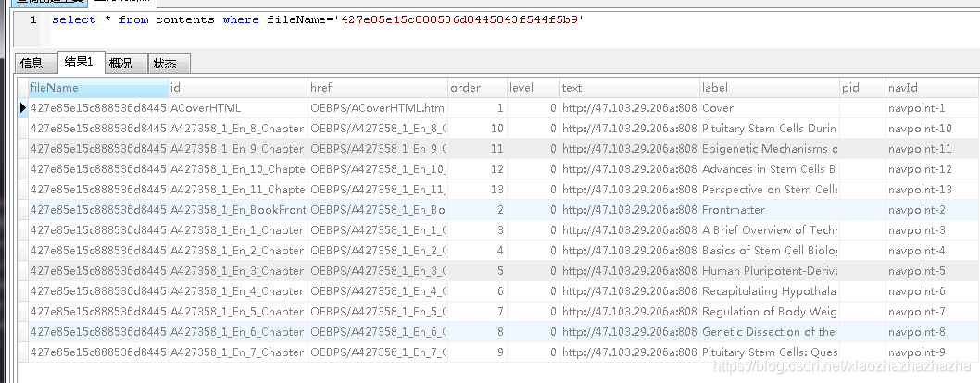The width and height of the screenshot is (980, 383).
Task: Select the A427358_1_En_5_Chapter id cell
Action: click(238, 311)
